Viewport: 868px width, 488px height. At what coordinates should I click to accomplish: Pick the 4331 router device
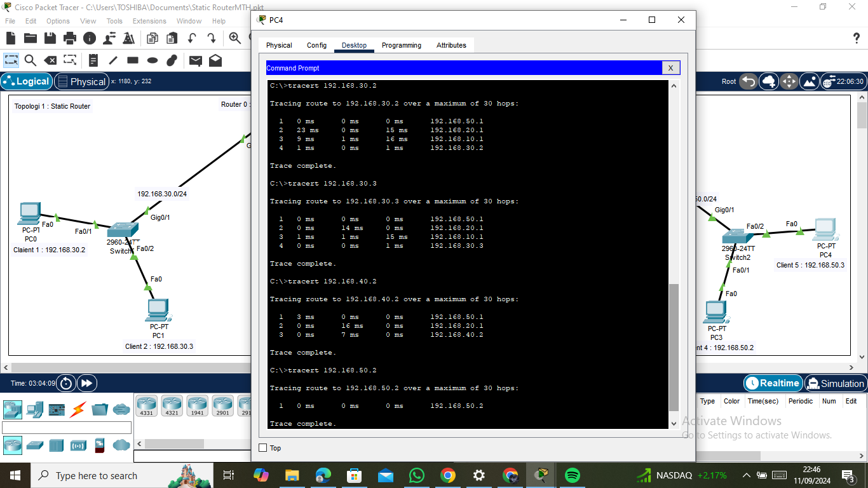pyautogui.click(x=146, y=406)
